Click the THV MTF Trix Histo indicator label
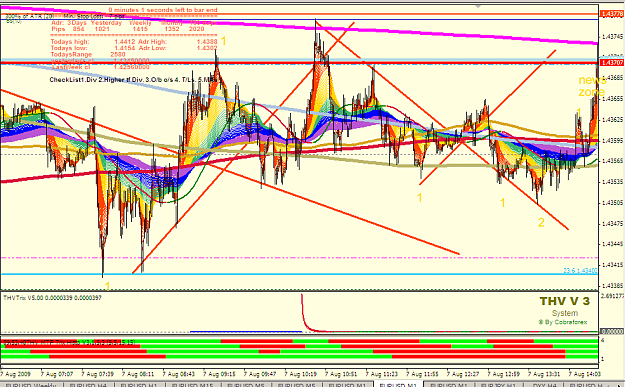 (69, 342)
